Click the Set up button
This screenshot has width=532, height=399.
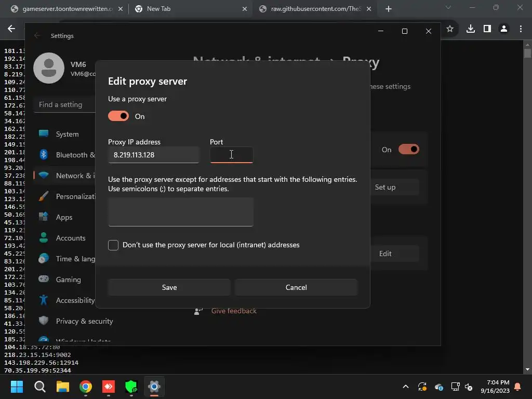tap(385, 187)
